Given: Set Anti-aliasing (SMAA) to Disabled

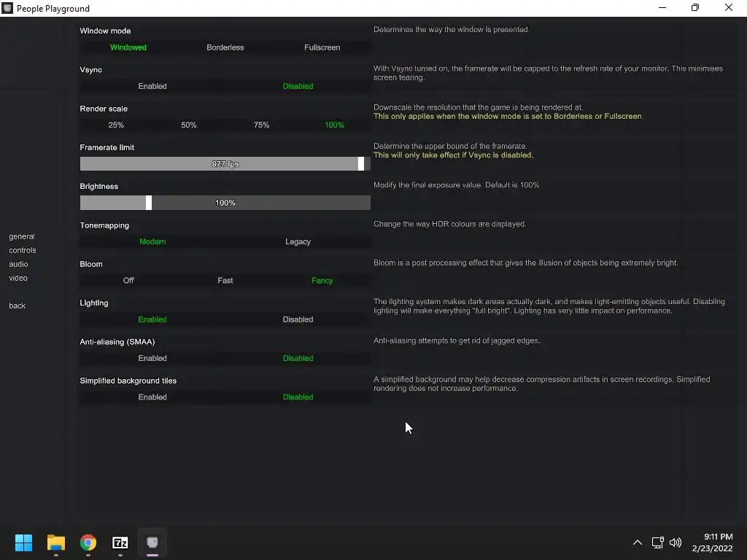Looking at the screenshot, I should 298,358.
